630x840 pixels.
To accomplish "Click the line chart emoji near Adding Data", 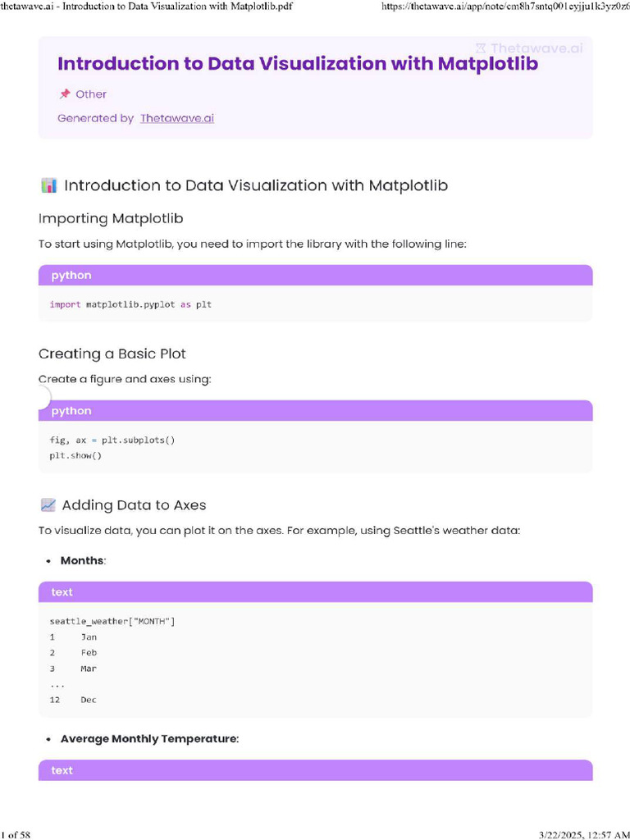I will click(48, 505).
